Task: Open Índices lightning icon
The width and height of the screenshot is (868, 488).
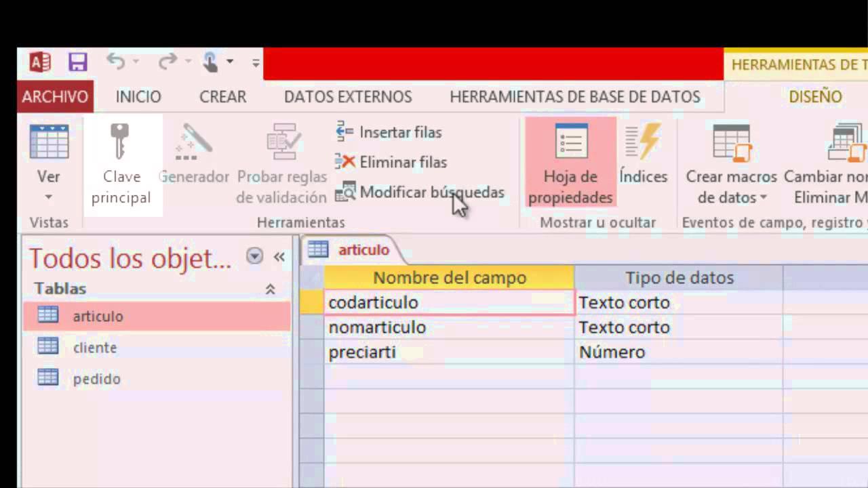Action: pos(643,142)
